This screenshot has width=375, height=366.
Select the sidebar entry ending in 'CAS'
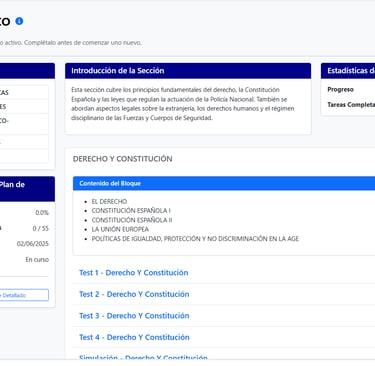(24, 92)
